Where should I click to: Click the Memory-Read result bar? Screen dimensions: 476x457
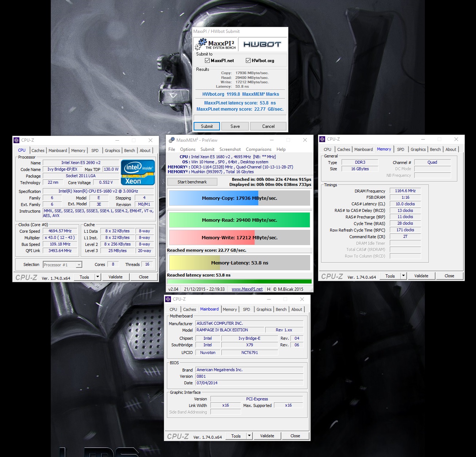[240, 220]
